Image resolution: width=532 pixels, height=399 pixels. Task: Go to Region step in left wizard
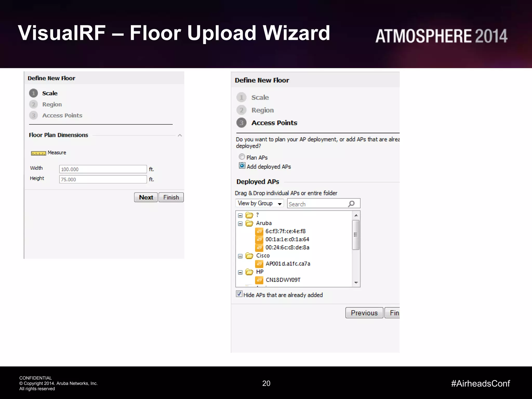[x=52, y=104]
